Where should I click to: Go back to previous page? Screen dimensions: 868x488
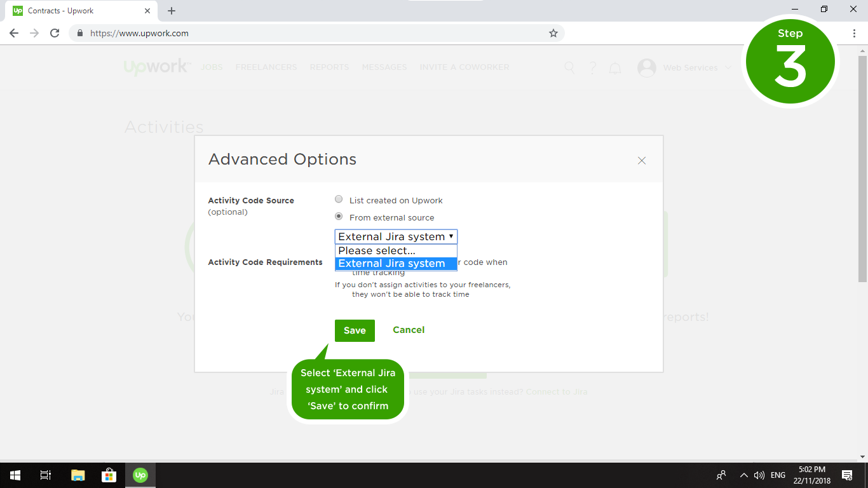click(x=14, y=33)
